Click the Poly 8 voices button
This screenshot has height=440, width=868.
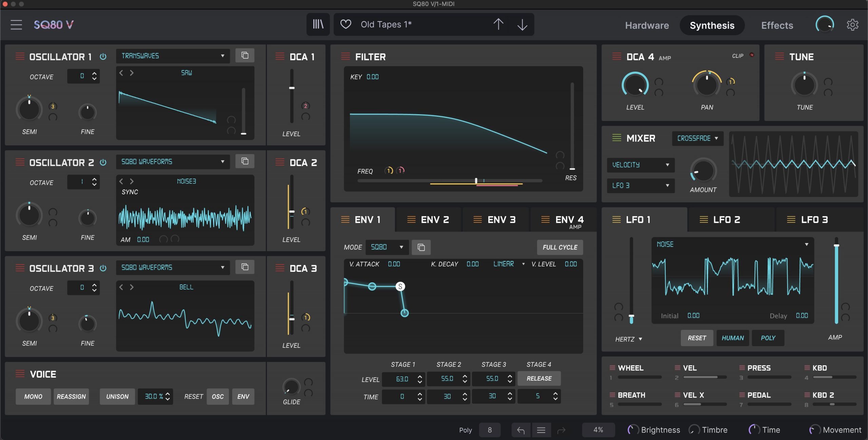point(490,430)
